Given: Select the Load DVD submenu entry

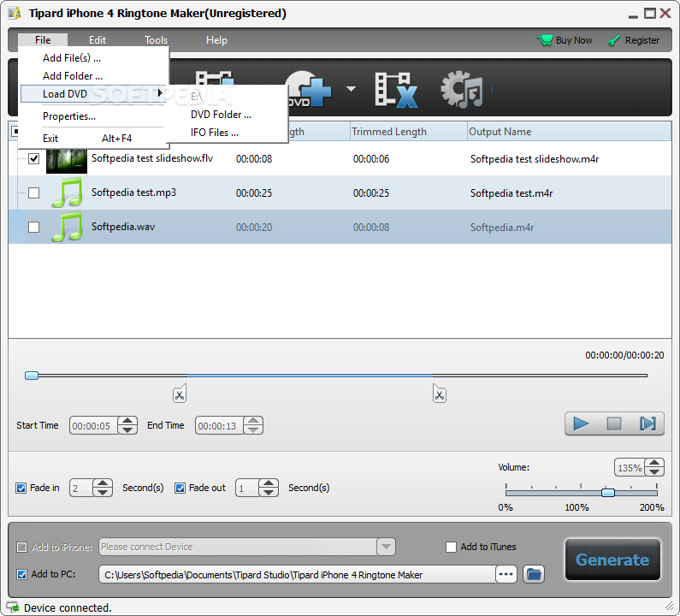Looking at the screenshot, I should pyautogui.click(x=93, y=94).
